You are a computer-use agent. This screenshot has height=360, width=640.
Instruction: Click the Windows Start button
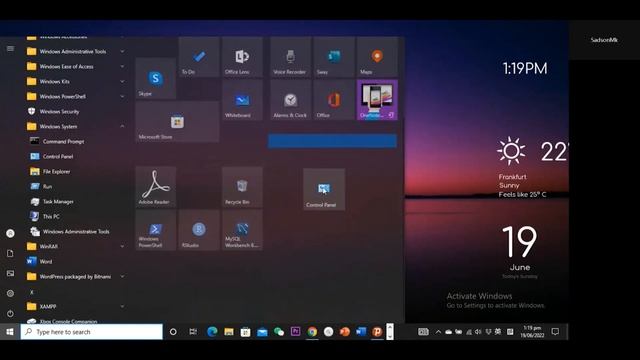[10, 332]
